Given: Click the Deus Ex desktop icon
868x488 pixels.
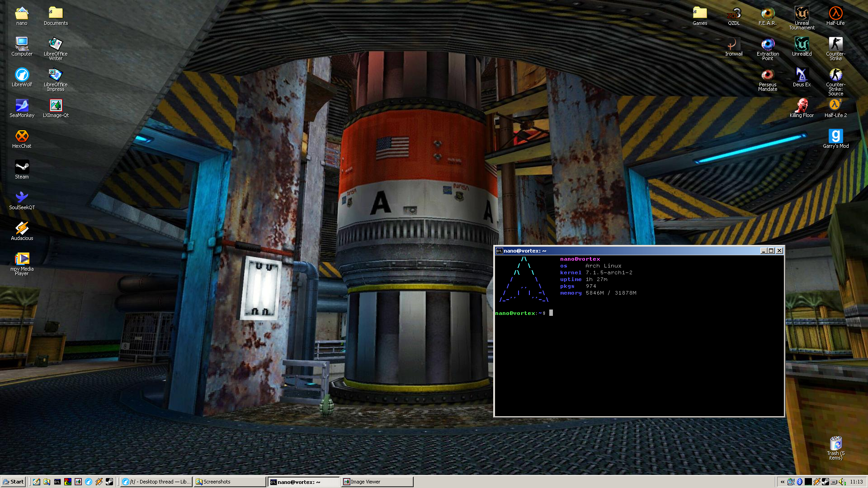Looking at the screenshot, I should tap(802, 78).
